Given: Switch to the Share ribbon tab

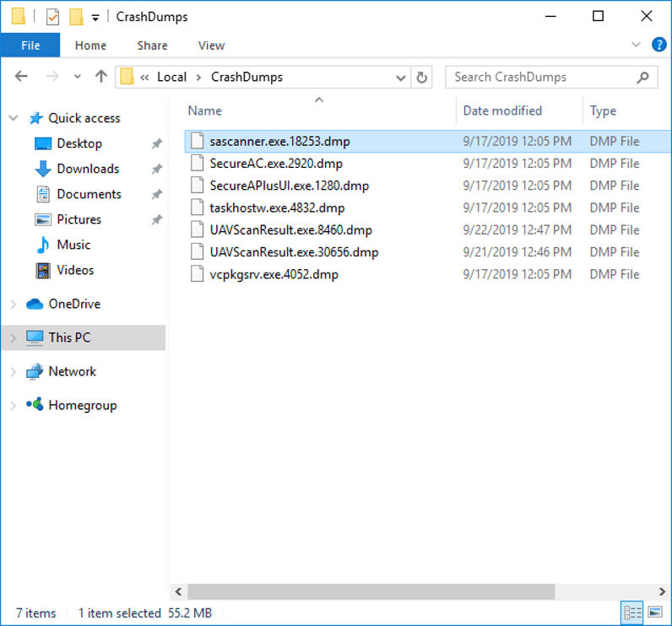Looking at the screenshot, I should coord(152,46).
